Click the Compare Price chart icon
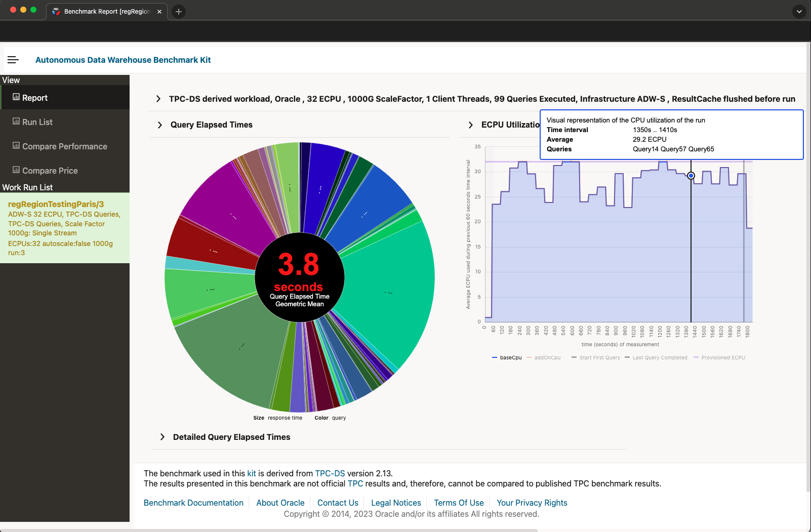Viewport: 811px width, 532px height. [x=17, y=170]
